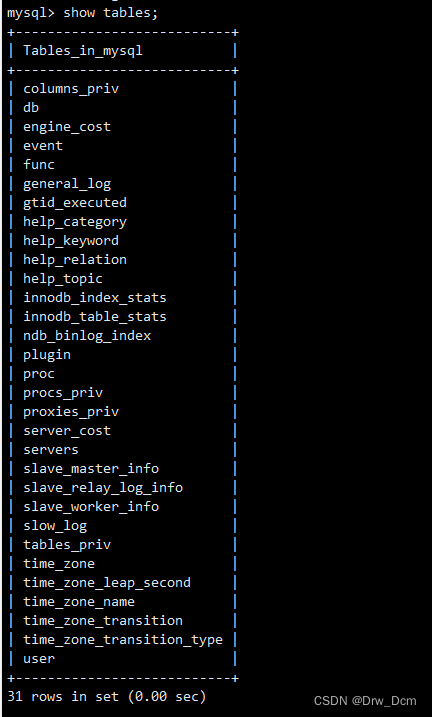Select the time_zone_leap_second entry

click(107, 583)
